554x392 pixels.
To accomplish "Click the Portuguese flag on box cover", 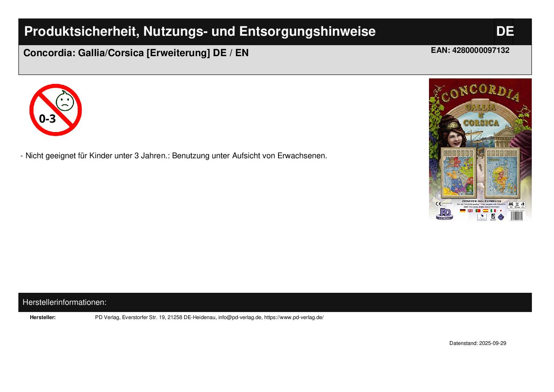I will 478,211.
